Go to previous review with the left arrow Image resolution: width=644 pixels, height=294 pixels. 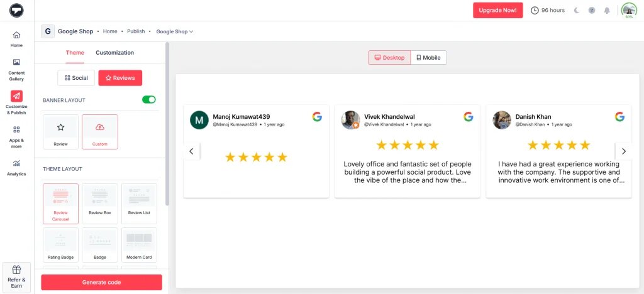(x=191, y=151)
